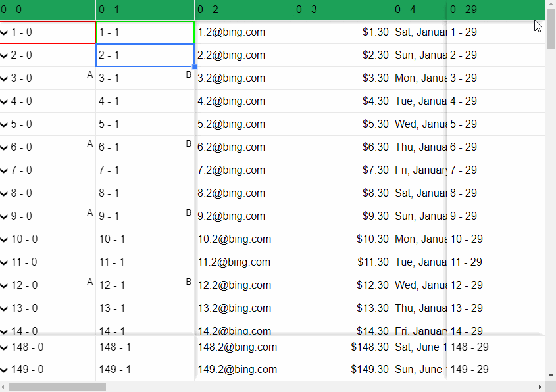
Task: Click the B badge in cell 12 - 1
Action: click(188, 282)
